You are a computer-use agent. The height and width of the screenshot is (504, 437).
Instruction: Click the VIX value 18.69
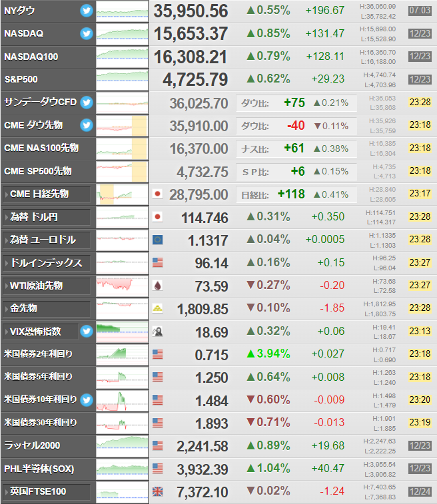[x=212, y=332]
